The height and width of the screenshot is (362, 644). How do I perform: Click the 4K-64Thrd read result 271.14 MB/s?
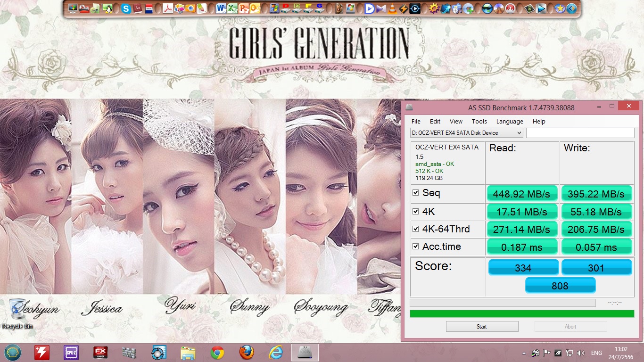pyautogui.click(x=522, y=229)
